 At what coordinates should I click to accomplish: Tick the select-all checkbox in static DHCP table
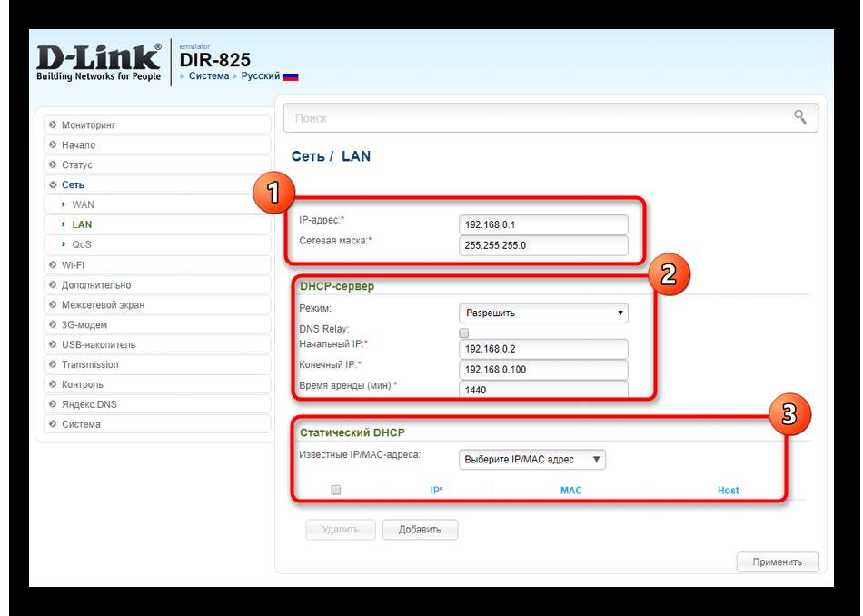click(x=336, y=490)
